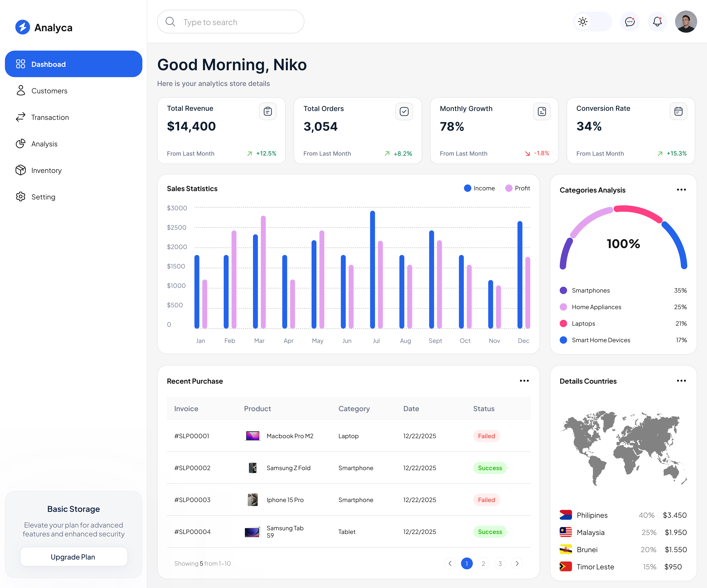Image resolution: width=707 pixels, height=588 pixels.
Task: Click the Success status for #SLP00004
Action: click(490, 532)
